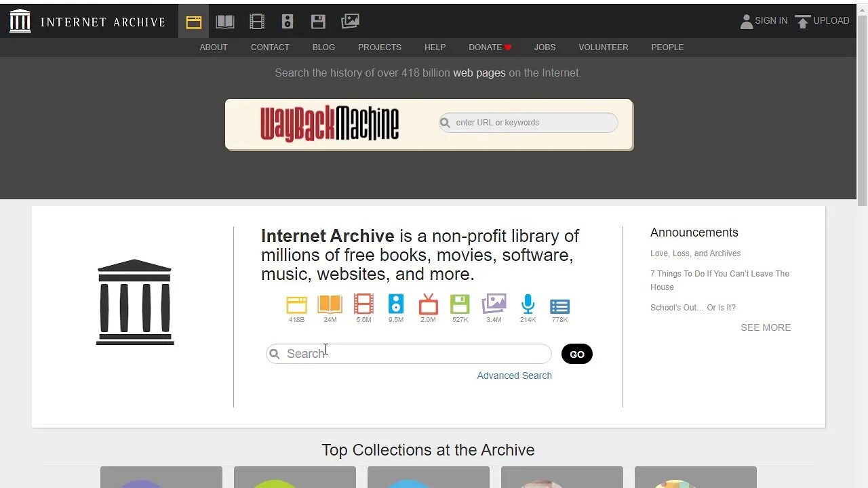The image size is (868, 488).
Task: Open '7 Things To Do' announcement
Action: click(719, 281)
